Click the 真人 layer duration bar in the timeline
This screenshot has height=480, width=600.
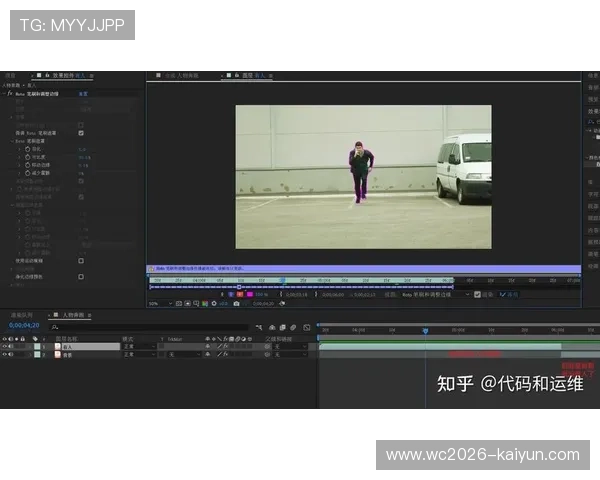coord(440,346)
